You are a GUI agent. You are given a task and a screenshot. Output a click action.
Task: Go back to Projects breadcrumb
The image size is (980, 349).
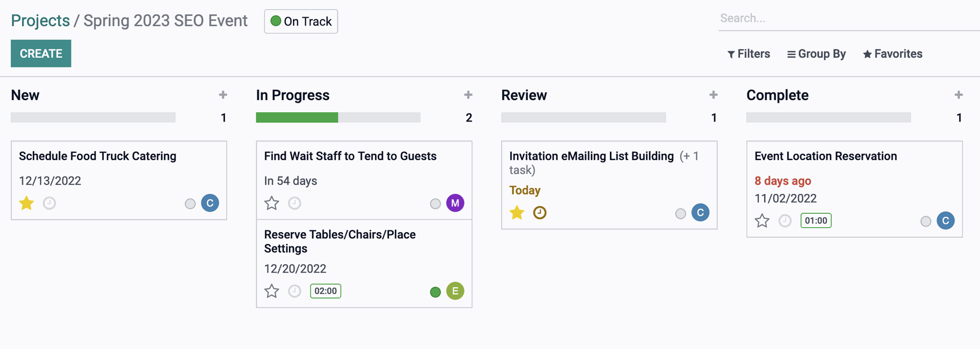pos(40,20)
